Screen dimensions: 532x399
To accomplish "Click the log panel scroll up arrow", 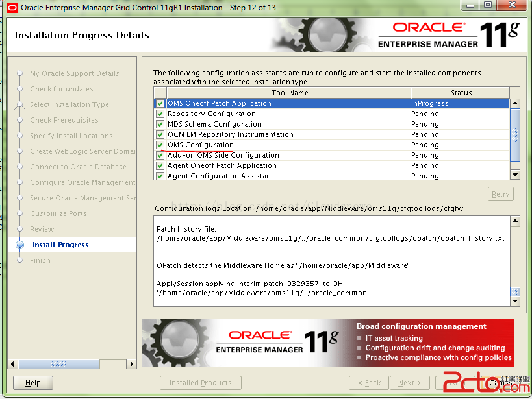I will [515, 221].
